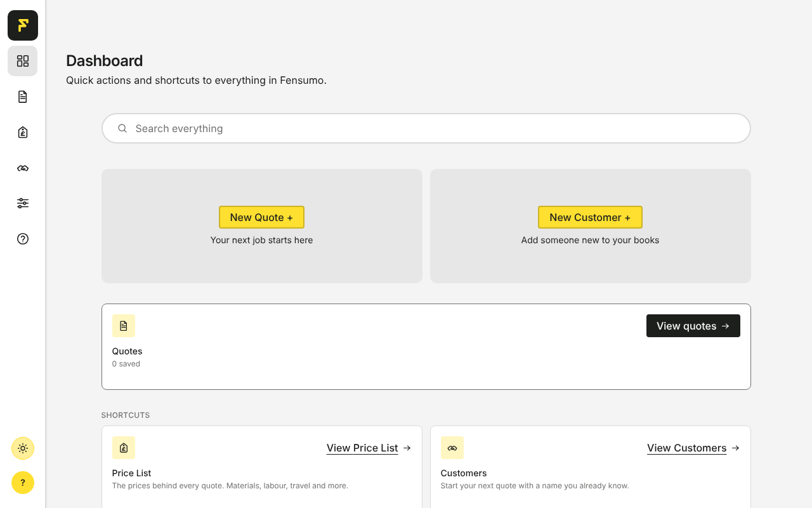This screenshot has width=812, height=508.
Task: Create a quote with New Quote +
Action: point(261,217)
